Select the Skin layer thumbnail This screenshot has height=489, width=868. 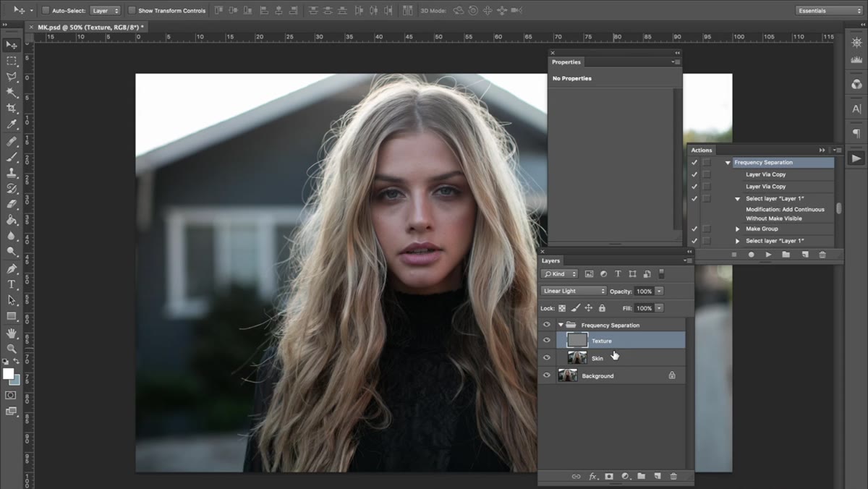pyautogui.click(x=577, y=358)
